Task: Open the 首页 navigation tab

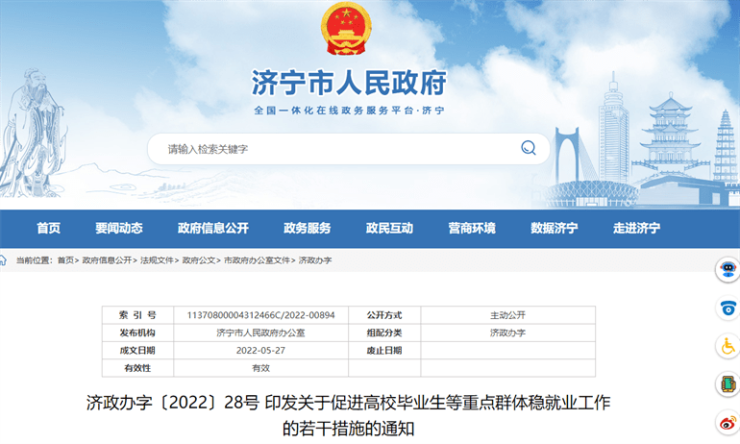Action: [x=48, y=228]
